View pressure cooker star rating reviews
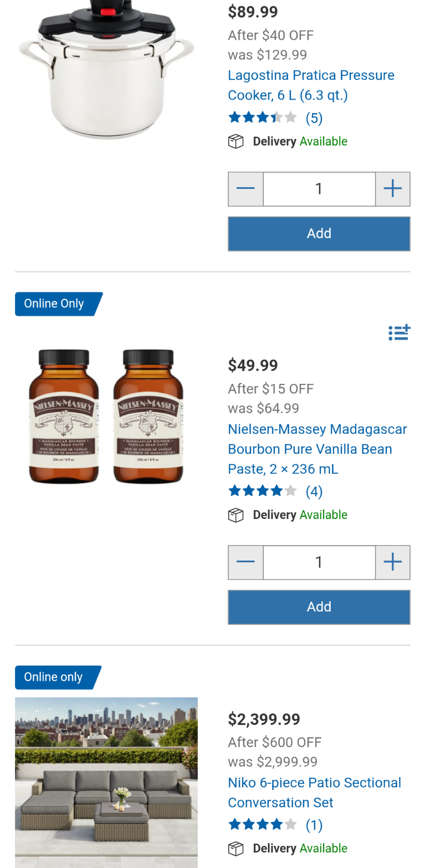Screen dimensions: 425x868 [x=275, y=118]
